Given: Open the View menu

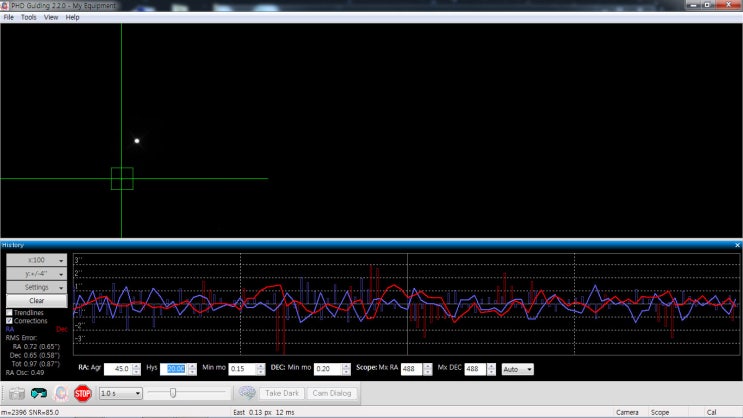Looking at the screenshot, I should coord(50,17).
